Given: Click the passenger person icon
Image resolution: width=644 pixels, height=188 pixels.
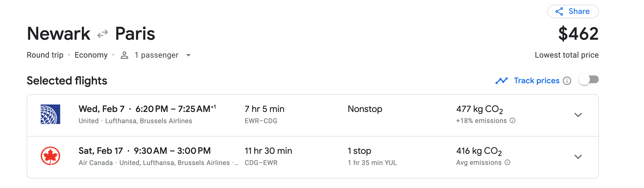Looking at the screenshot, I should (x=124, y=55).
